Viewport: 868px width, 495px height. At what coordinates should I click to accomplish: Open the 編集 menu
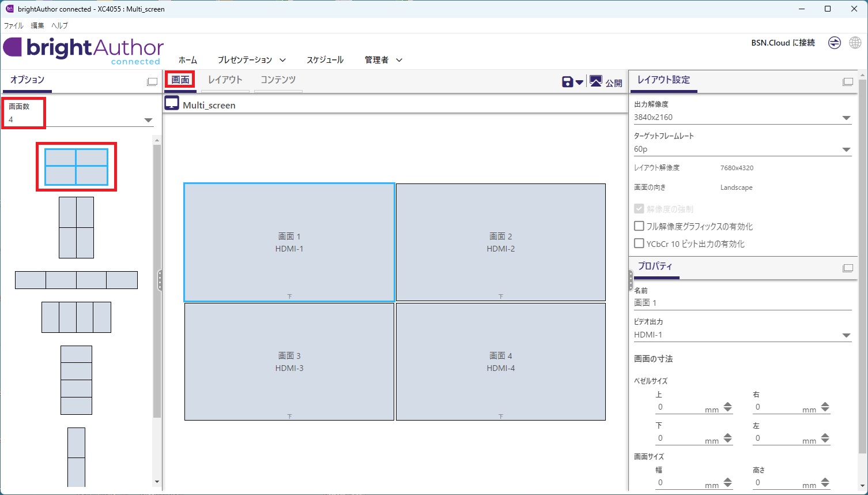(x=37, y=25)
